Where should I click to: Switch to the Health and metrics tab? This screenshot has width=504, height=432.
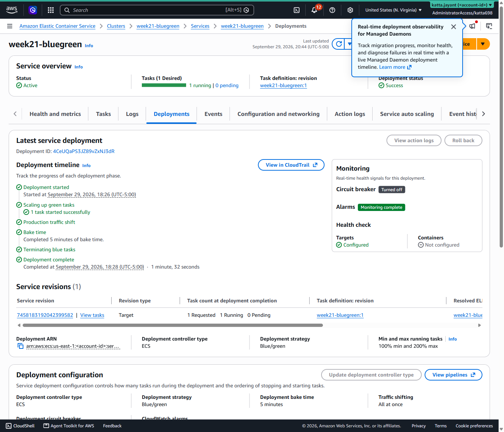55,114
